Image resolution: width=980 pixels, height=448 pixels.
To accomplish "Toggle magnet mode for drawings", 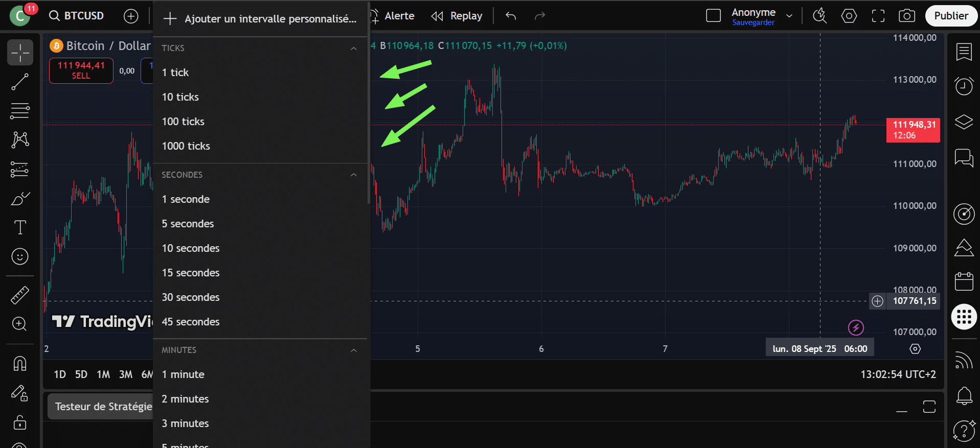I will pyautogui.click(x=20, y=364).
